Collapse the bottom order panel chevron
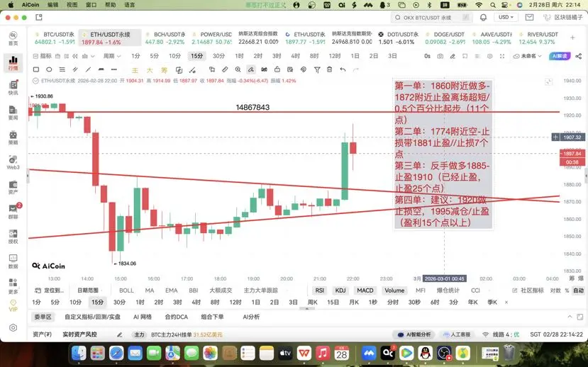 click(x=570, y=317)
